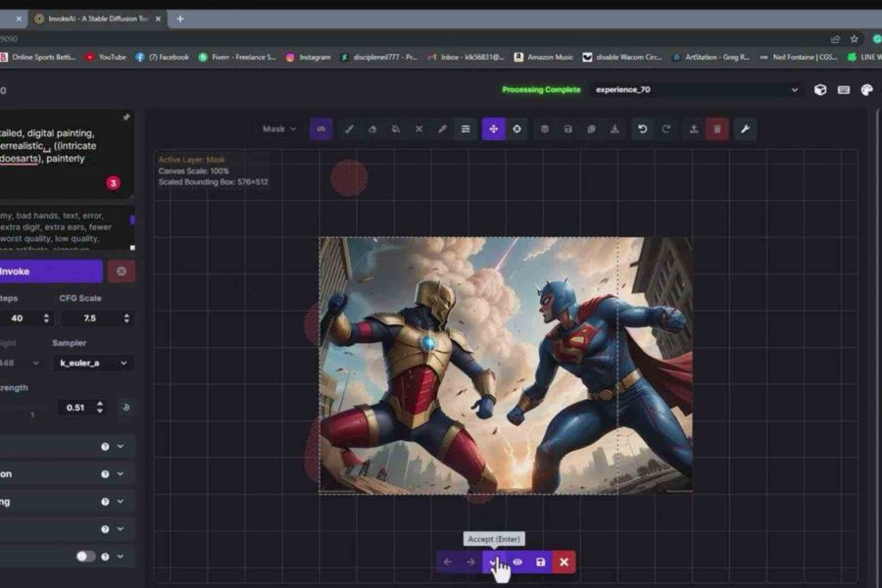Switch to the InvokeAI browser tab
This screenshot has width=882, height=588.
click(x=93, y=19)
